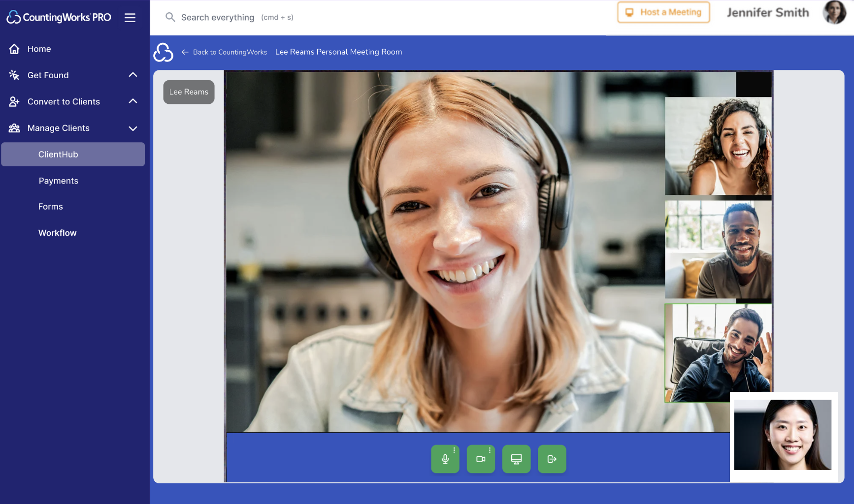Click the Manage Clients people icon
This screenshot has width=854, height=504.
click(x=14, y=128)
